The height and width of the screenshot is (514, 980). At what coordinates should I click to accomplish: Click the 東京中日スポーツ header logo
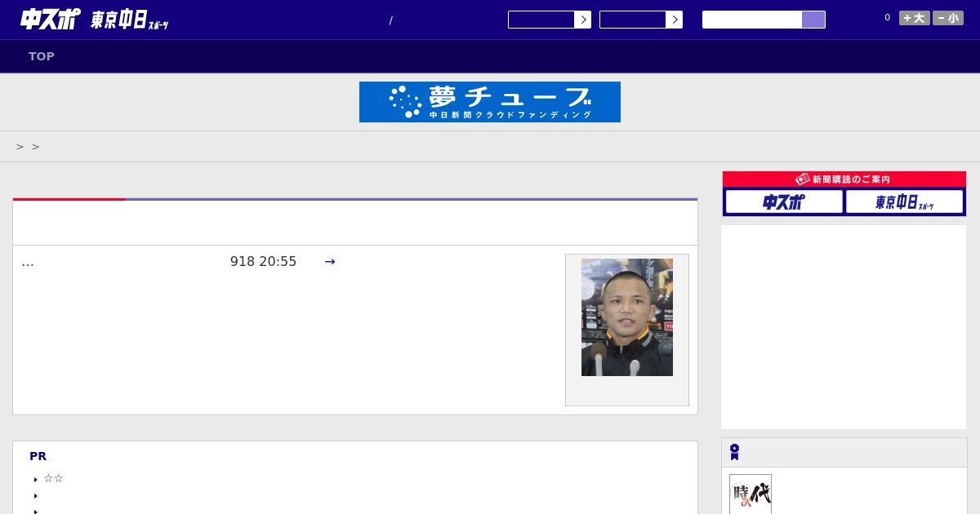[130, 20]
